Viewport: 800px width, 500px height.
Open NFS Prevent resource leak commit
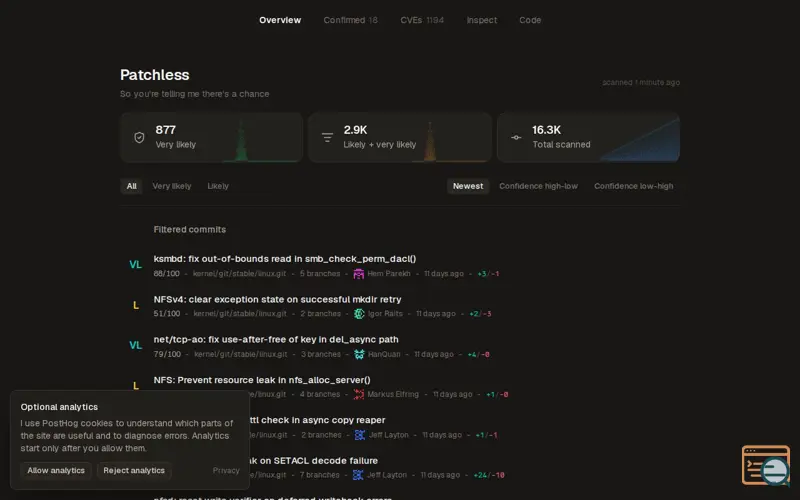pos(262,380)
